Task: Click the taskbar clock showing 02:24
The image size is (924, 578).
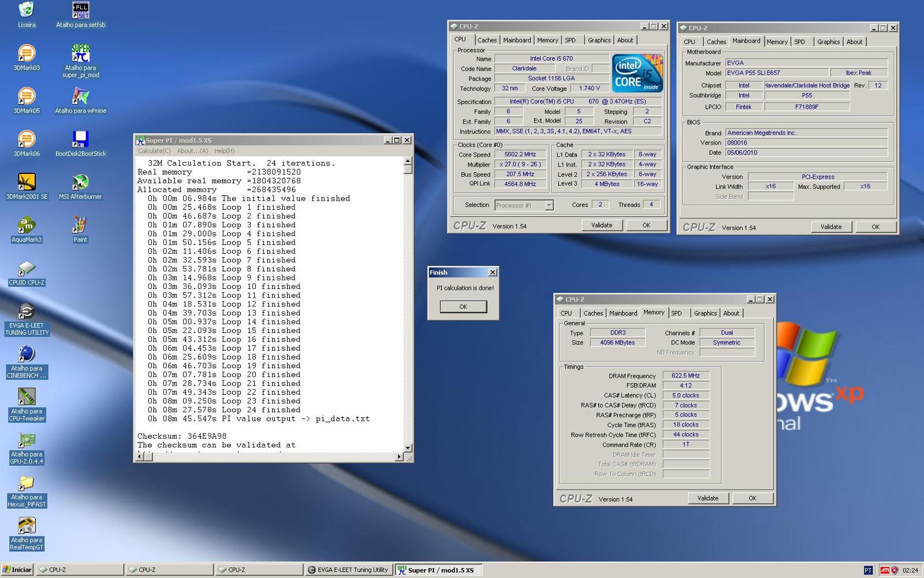Action: coord(910,570)
